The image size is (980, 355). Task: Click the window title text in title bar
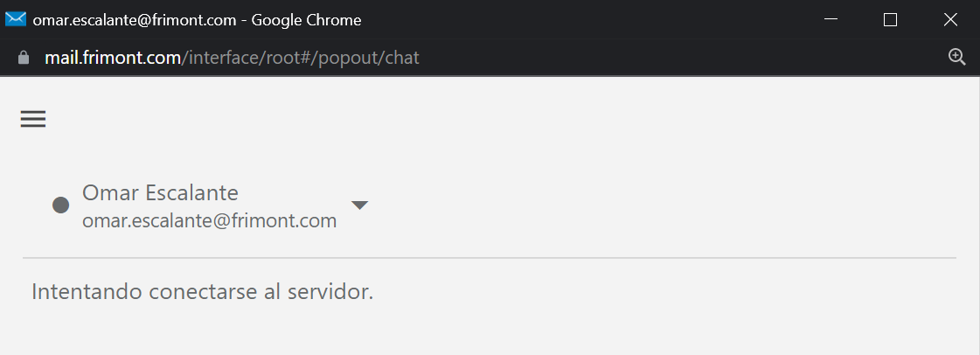pyautogui.click(x=197, y=19)
